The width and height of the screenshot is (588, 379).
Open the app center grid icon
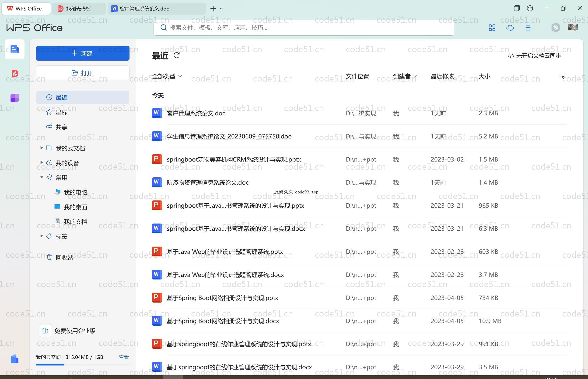point(492,28)
